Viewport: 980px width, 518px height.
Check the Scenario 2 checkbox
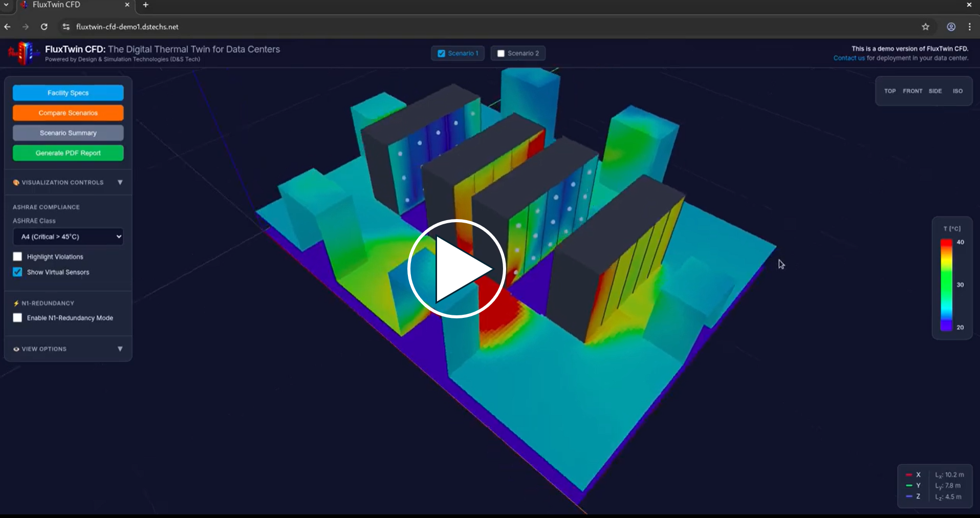click(x=501, y=53)
